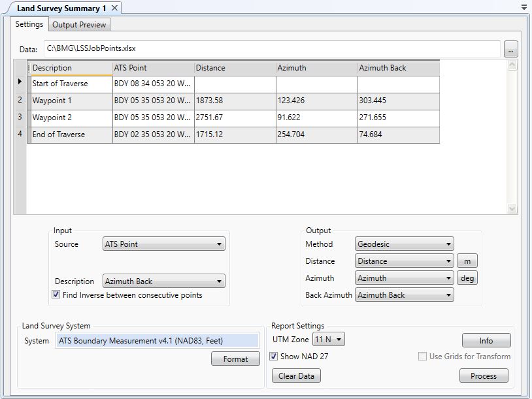Select row 1 using its row header arrow
The width and height of the screenshot is (532, 399).
(x=20, y=83)
